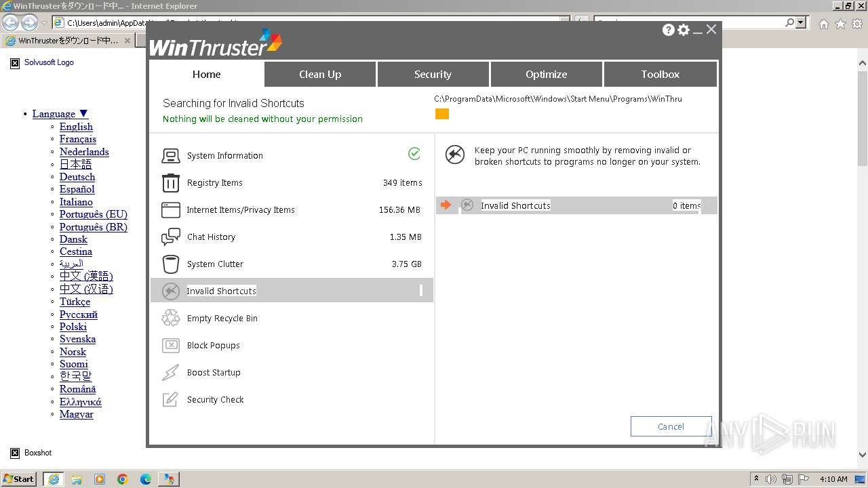868x488 pixels.
Task: Switch to the Home tab
Action: (x=206, y=75)
